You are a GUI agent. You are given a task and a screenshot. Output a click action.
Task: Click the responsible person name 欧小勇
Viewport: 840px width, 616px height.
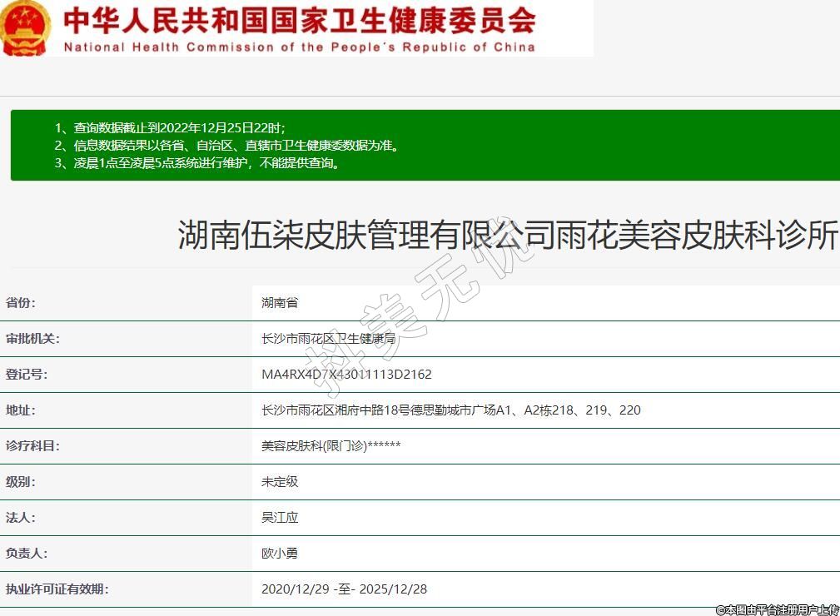(x=280, y=554)
